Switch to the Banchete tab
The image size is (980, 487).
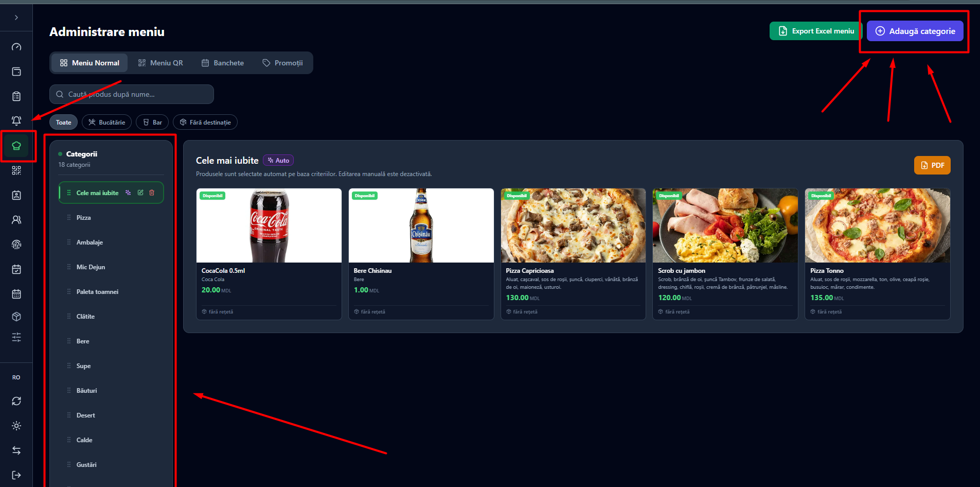(x=223, y=63)
